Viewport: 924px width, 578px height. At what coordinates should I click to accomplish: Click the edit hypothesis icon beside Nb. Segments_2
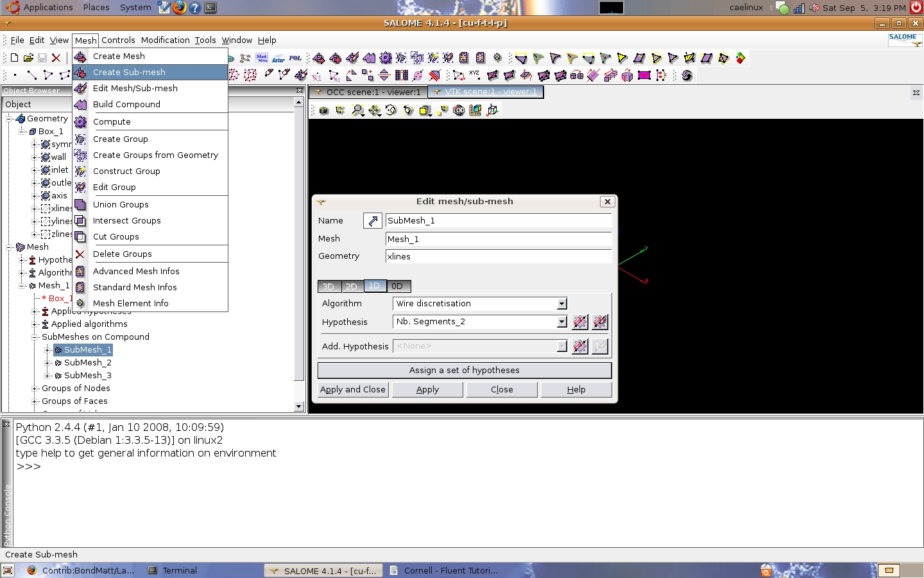[x=600, y=322]
